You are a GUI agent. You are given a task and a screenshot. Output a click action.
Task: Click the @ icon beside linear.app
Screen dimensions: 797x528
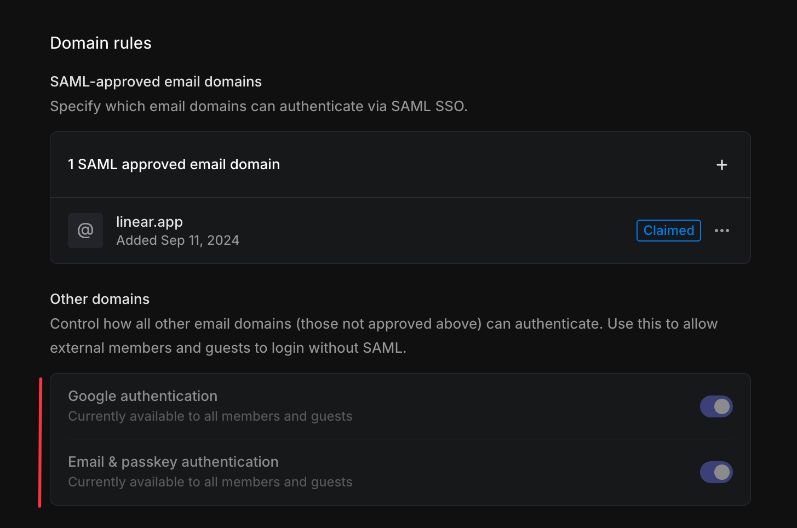85,231
